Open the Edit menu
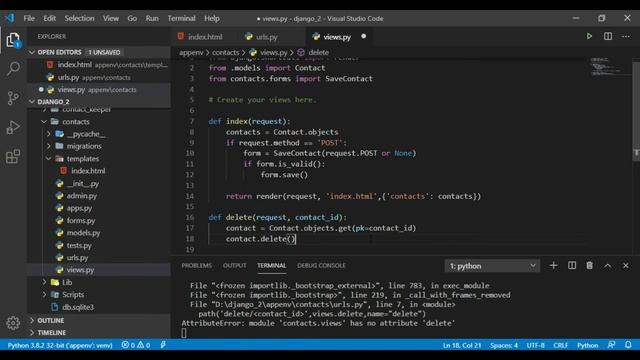Viewport: 640px width, 360px height. pos(49,18)
